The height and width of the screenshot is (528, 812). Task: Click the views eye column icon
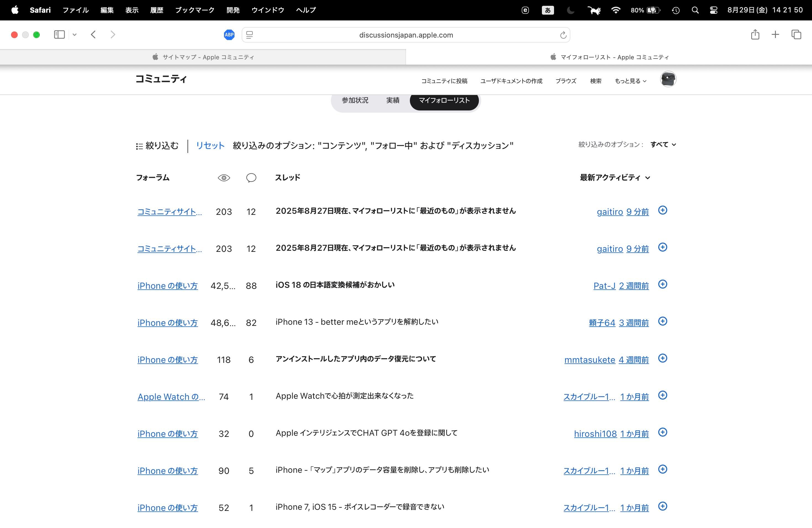point(224,178)
